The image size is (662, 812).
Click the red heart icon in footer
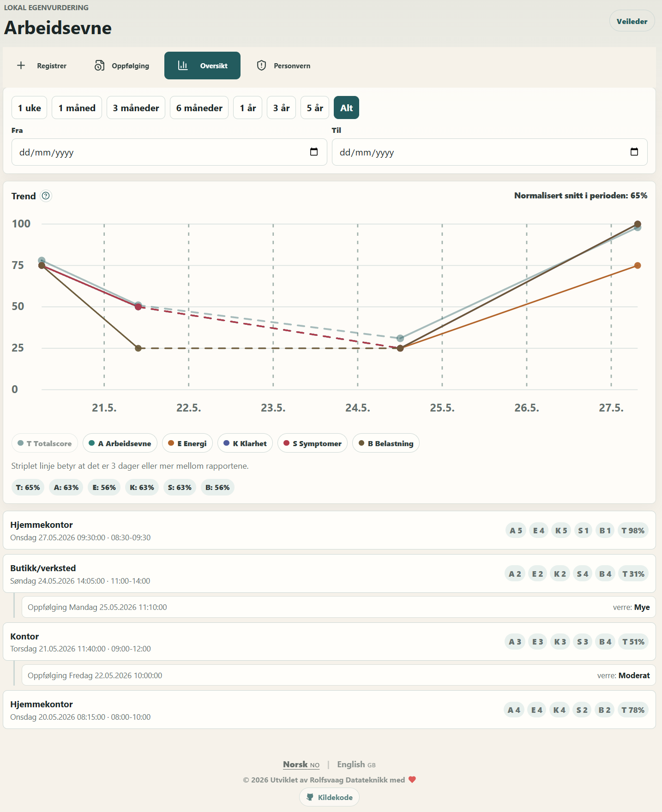[412, 779]
